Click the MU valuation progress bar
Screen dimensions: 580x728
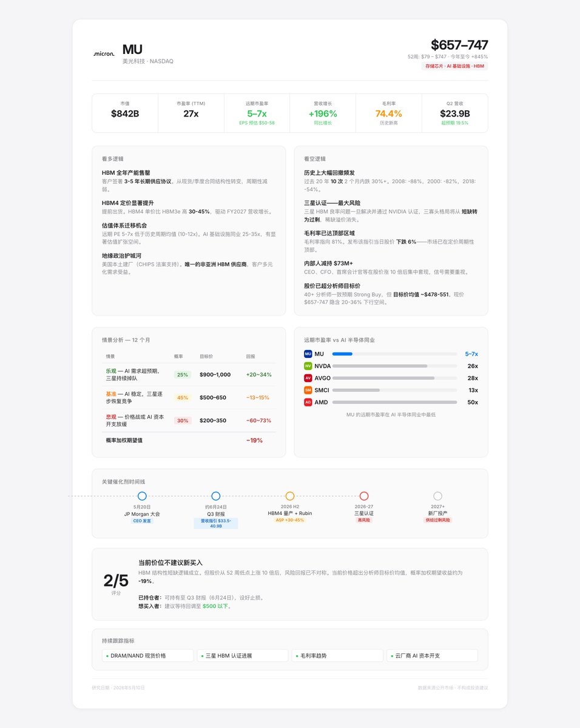tap(395, 354)
